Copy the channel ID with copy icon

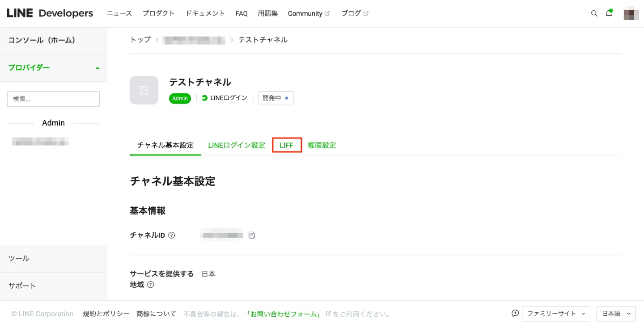click(252, 235)
